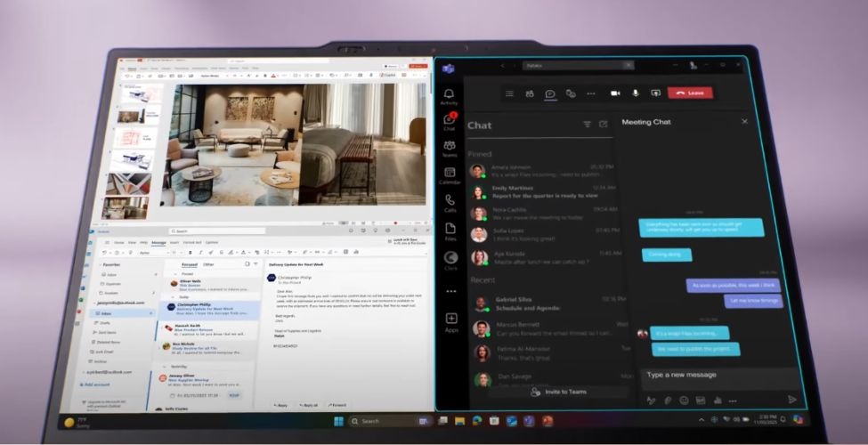
Task: Open reactions in Teams meeting toolbar
Action: pyautogui.click(x=571, y=93)
